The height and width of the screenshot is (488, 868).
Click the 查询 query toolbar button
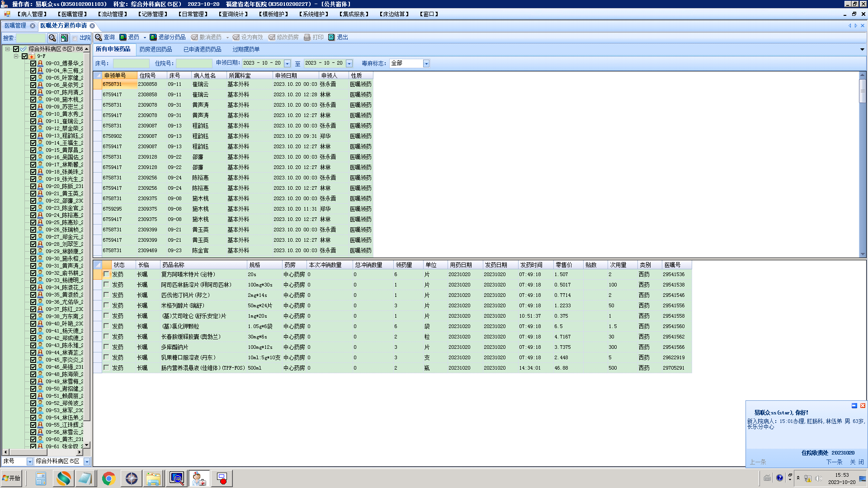click(104, 38)
